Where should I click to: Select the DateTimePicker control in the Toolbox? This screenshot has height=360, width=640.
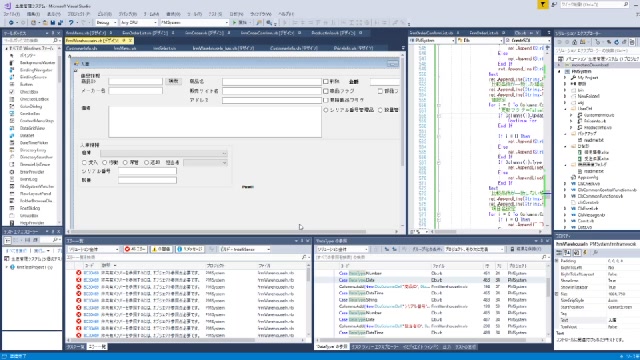click(x=34, y=143)
